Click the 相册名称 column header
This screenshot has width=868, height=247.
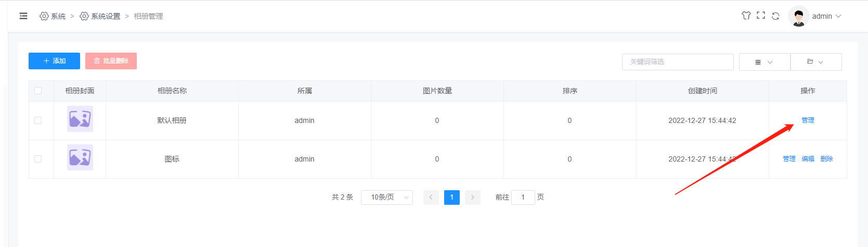[x=172, y=91]
